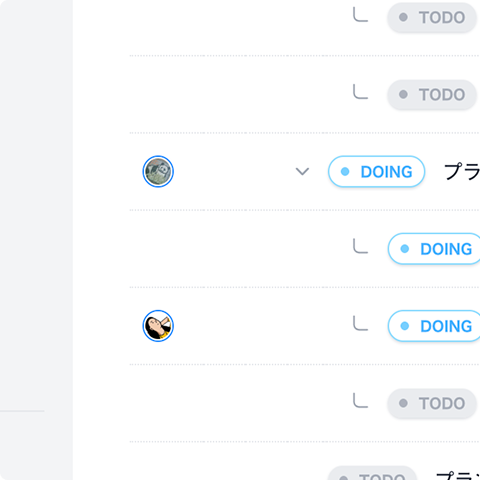Click subtask indent icon beside the topmost TODO badge
Screen dimensions: 480x480
click(x=361, y=15)
